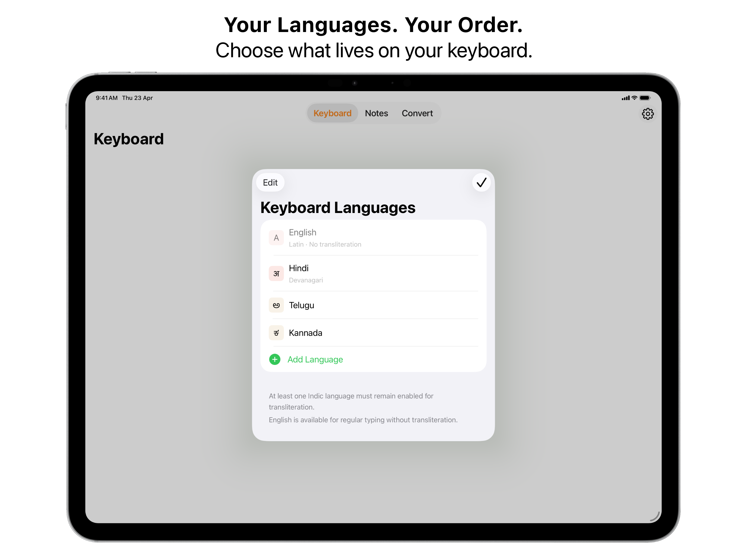This screenshot has height=560, width=747.
Task: Click the 'Thu 23 Apr' date in status bar
Action: [137, 98]
